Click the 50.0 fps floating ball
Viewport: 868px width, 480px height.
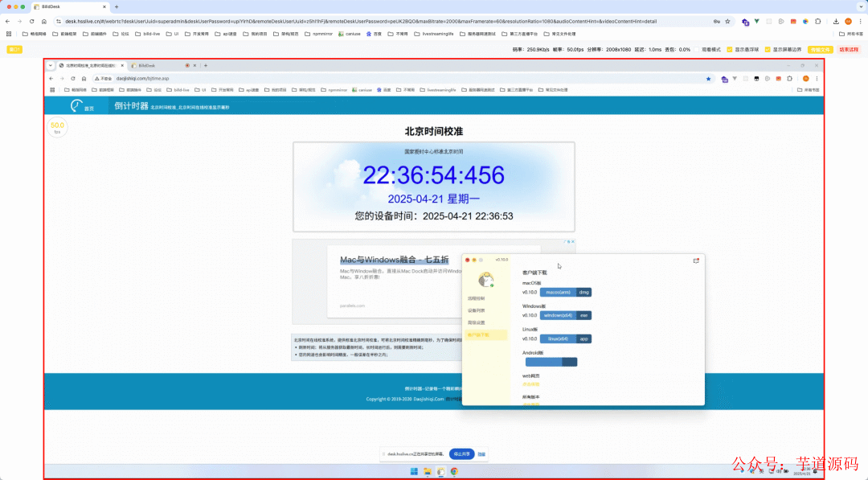coord(57,127)
